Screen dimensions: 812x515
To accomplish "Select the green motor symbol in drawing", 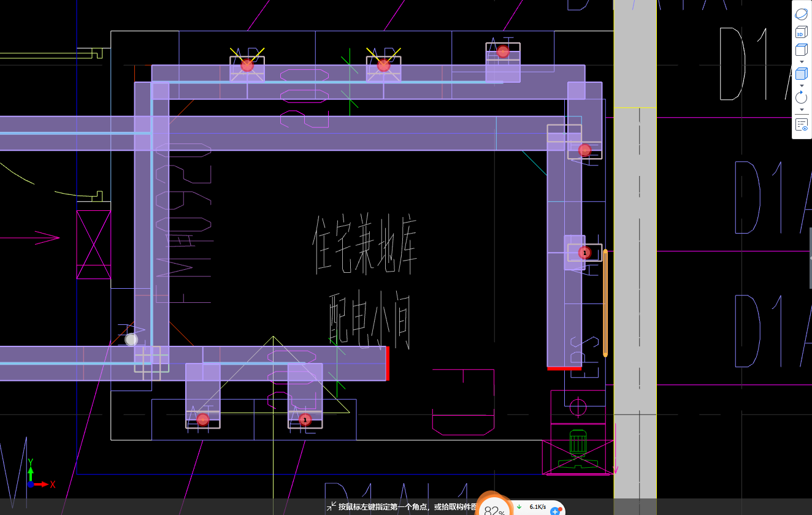I will point(578,448).
